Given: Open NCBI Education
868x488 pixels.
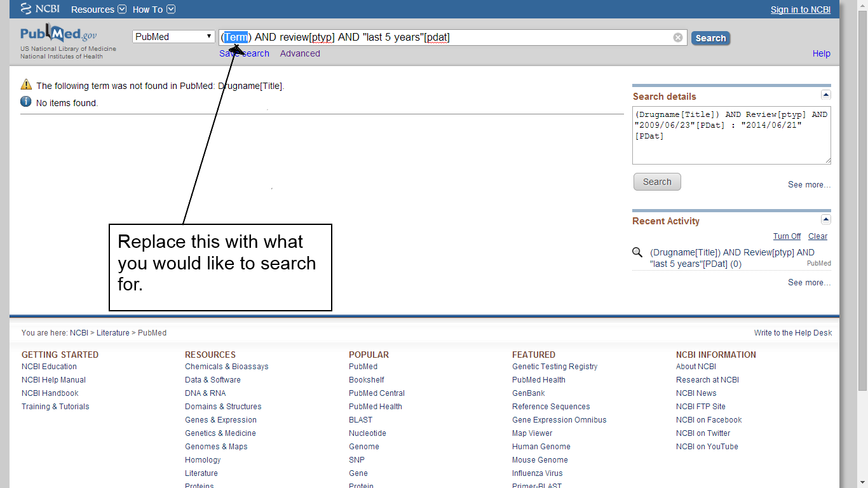Looking at the screenshot, I should tap(49, 367).
